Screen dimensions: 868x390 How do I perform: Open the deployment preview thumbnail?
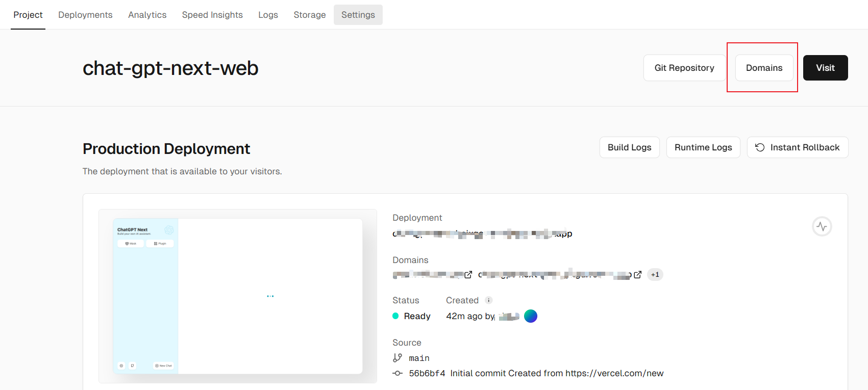(238, 296)
